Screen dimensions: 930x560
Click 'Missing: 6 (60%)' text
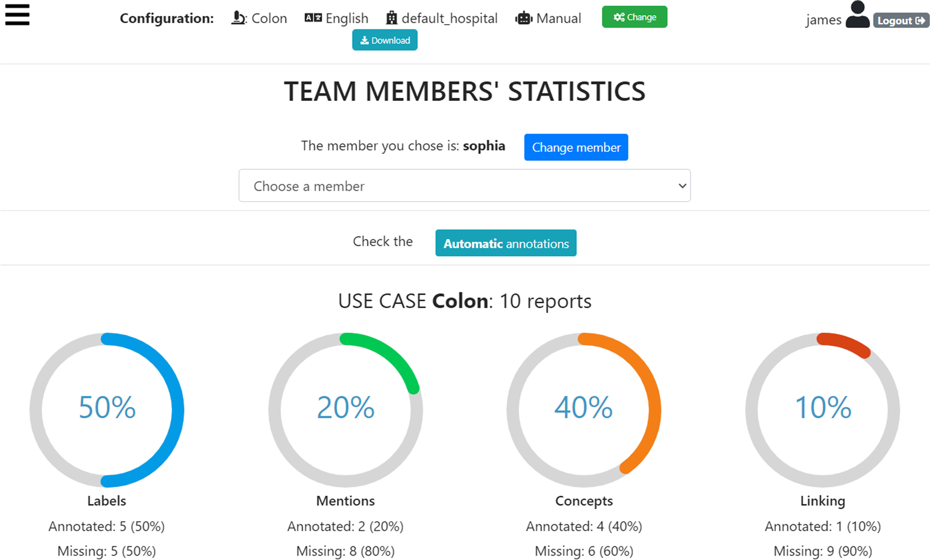tap(584, 551)
